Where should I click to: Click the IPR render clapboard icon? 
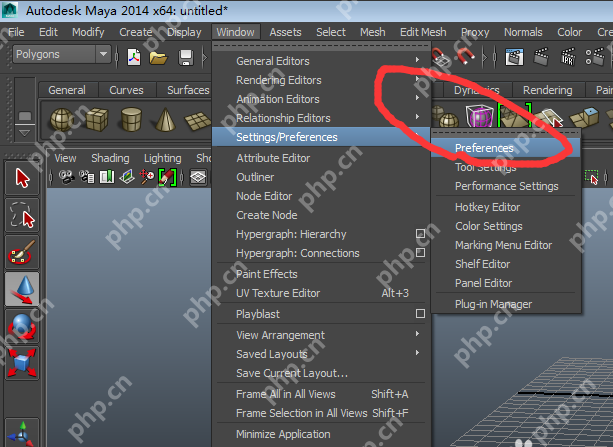[x=568, y=57]
